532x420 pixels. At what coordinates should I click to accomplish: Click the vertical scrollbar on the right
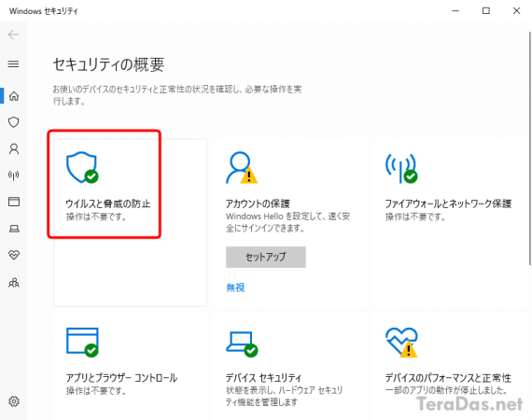pyautogui.click(x=529, y=148)
